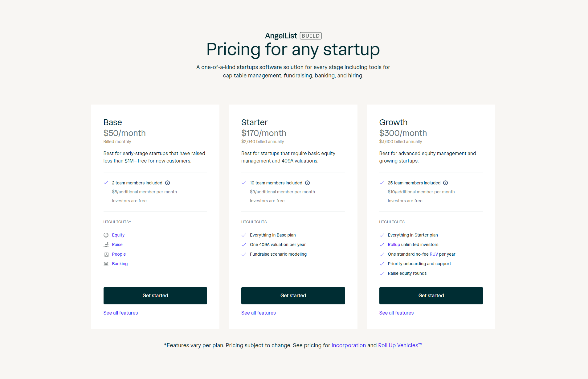Open the Equity highlight under Base plan
Image resolution: width=588 pixels, height=379 pixels.
(x=118, y=235)
